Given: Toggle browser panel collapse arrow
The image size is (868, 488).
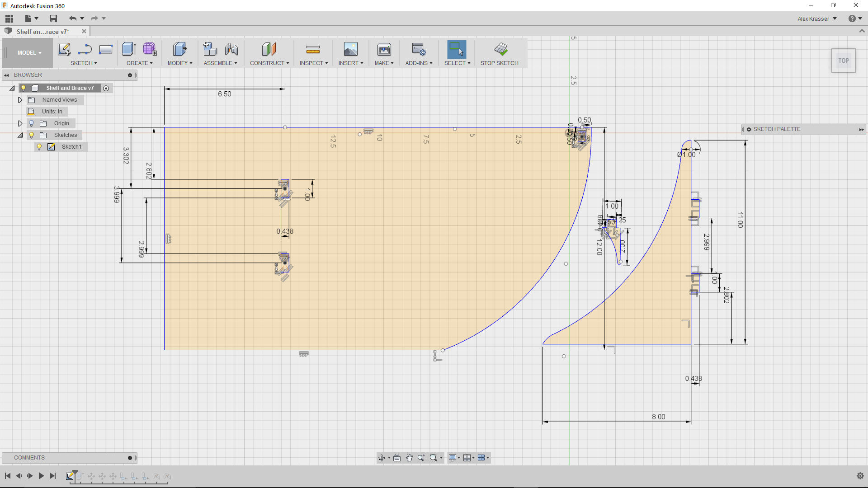Looking at the screenshot, I should 7,75.
